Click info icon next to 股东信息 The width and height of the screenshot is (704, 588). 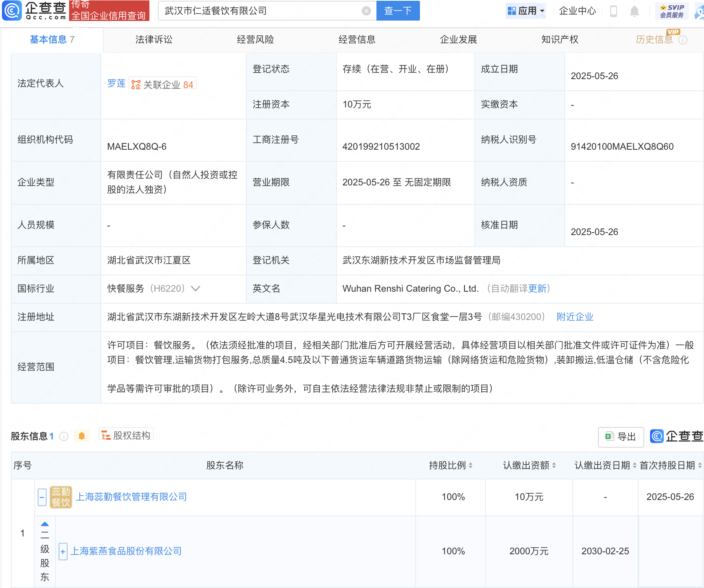64,436
